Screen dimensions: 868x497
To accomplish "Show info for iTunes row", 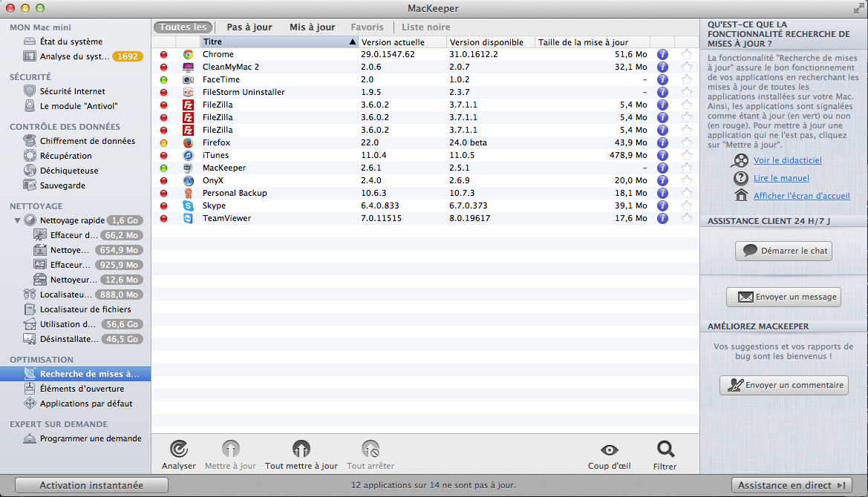I will click(662, 155).
